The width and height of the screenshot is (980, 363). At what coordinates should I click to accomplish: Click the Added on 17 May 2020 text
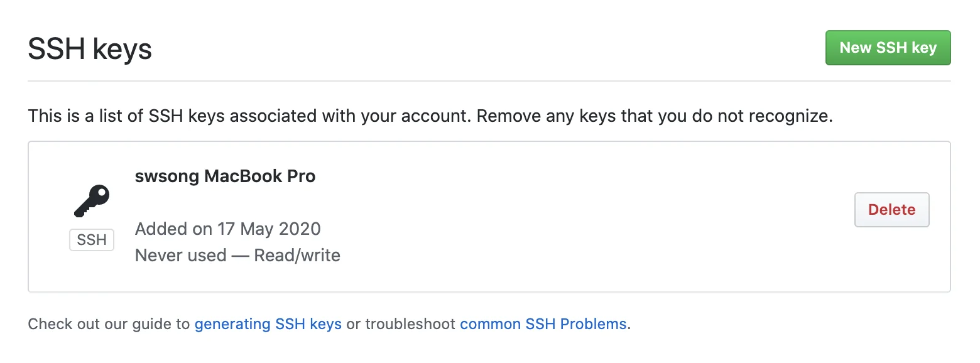[x=227, y=229]
